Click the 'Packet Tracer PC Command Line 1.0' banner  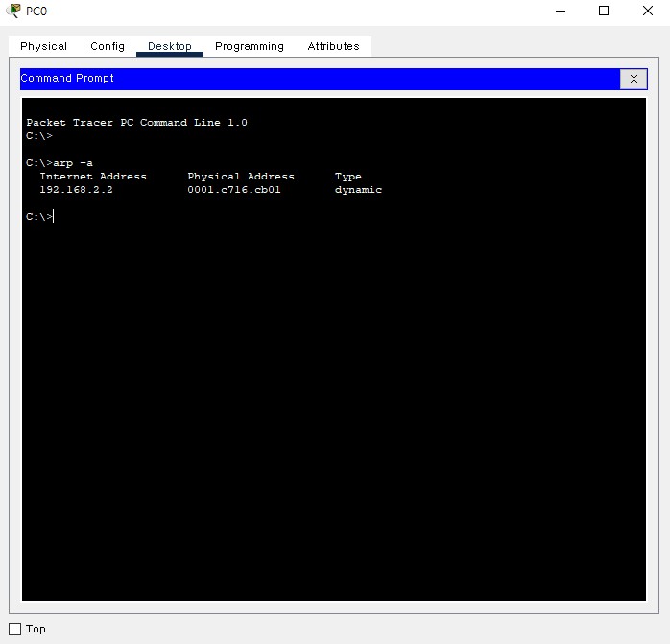tap(136, 123)
